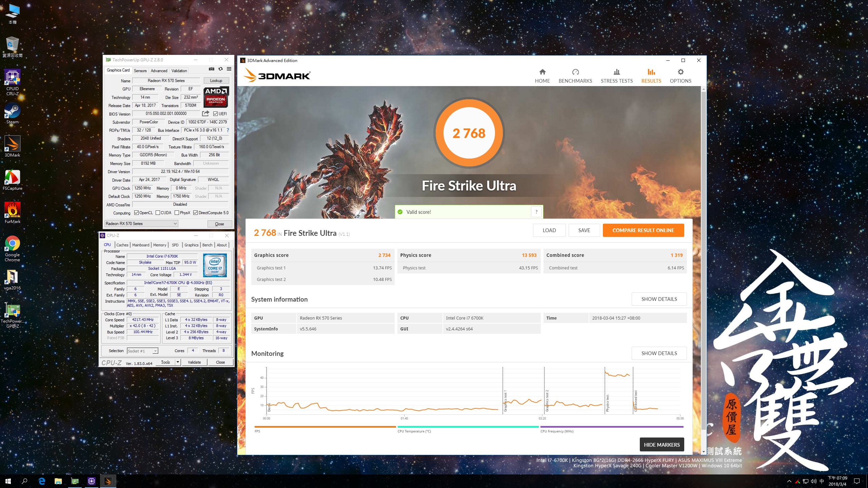Viewport: 868px width, 488px height.
Task: Click Close button in GPU-Z
Action: tap(219, 224)
